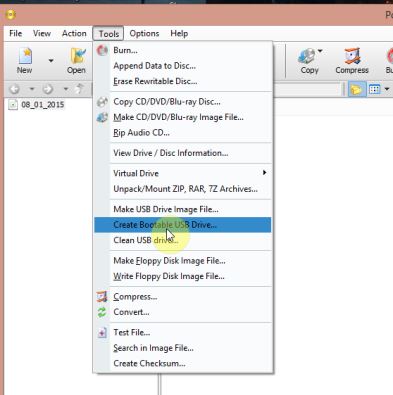
Task: Click the New file toolbar icon
Action: (25, 56)
